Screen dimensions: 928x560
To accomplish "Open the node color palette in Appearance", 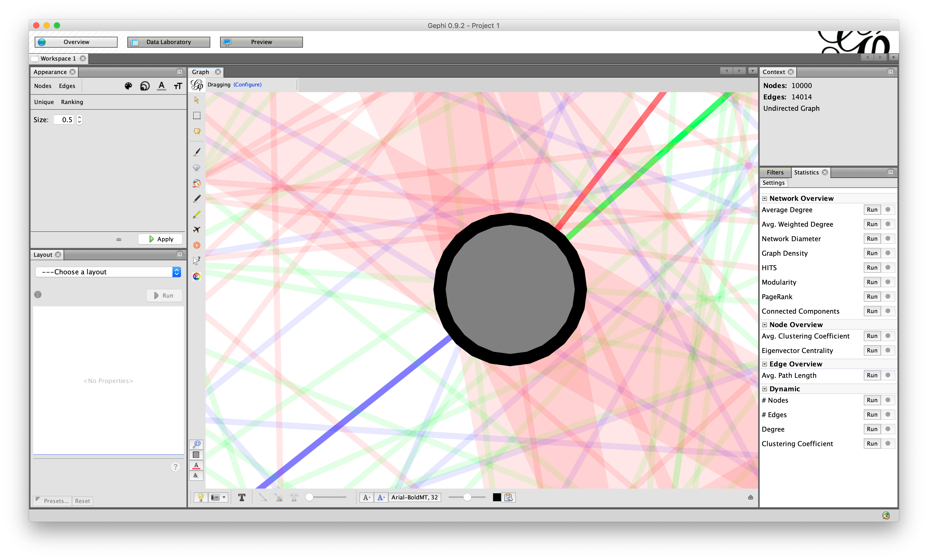I will [128, 86].
